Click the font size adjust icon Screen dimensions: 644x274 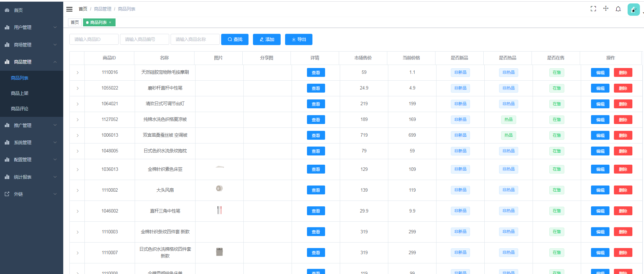point(606,9)
